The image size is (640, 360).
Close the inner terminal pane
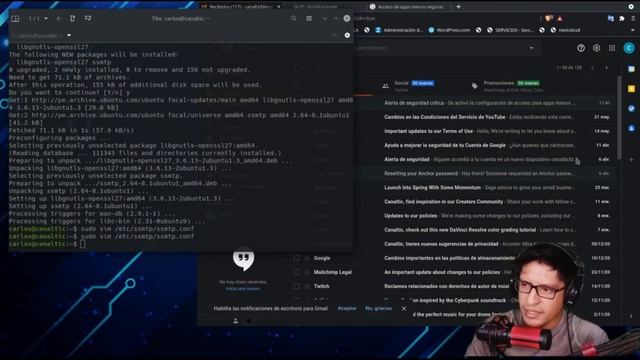[x=347, y=36]
